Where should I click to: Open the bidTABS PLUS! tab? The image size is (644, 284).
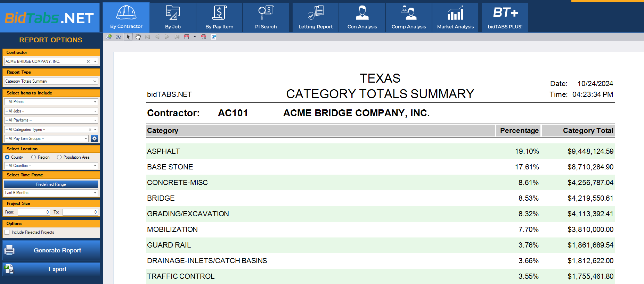click(505, 18)
